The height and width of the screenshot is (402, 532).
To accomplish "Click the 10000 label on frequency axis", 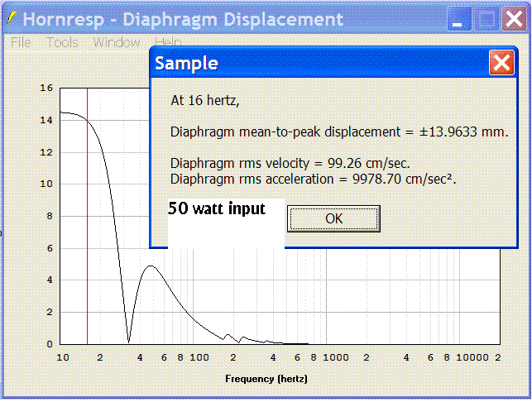I will tap(472, 357).
